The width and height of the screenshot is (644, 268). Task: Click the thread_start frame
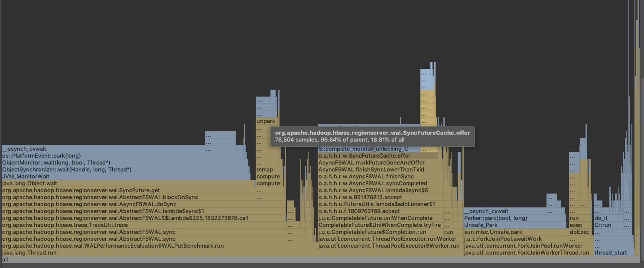613,252
